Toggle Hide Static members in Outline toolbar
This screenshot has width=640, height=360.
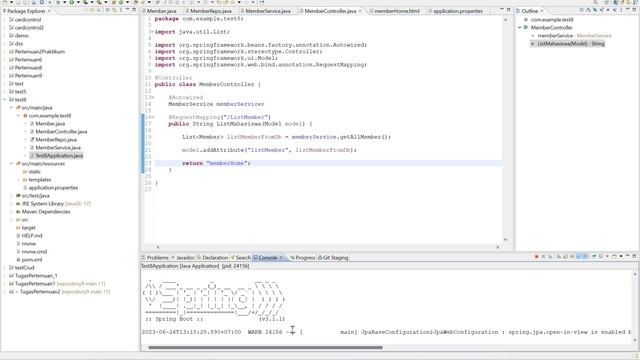602,10
